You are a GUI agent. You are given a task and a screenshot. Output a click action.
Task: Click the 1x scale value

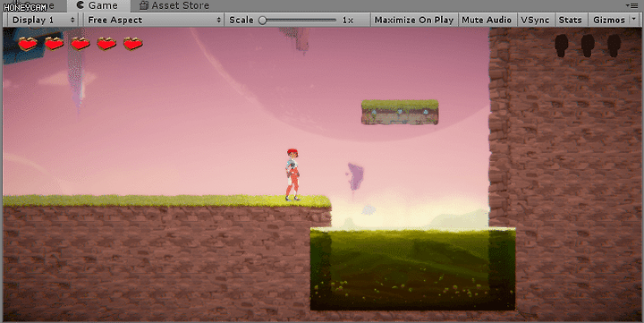coord(347,21)
